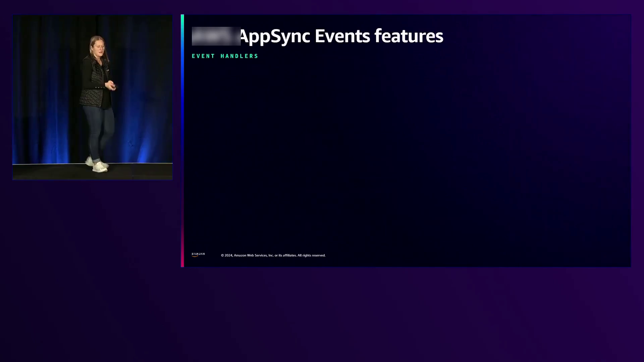Click the Amazon Web Services, Inc. text

(x=254, y=255)
